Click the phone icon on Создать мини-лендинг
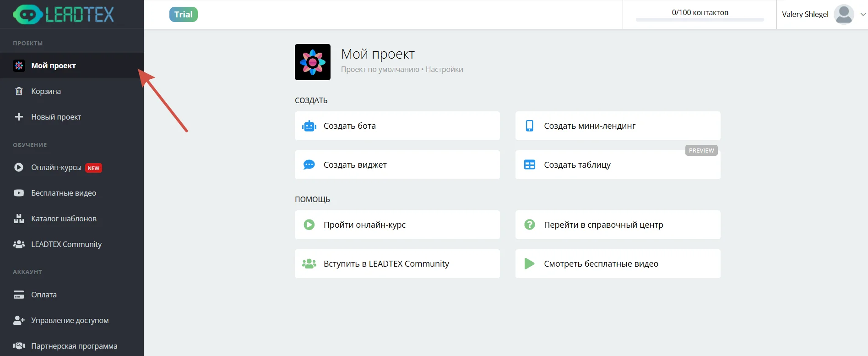The width and height of the screenshot is (868, 356). coord(530,126)
